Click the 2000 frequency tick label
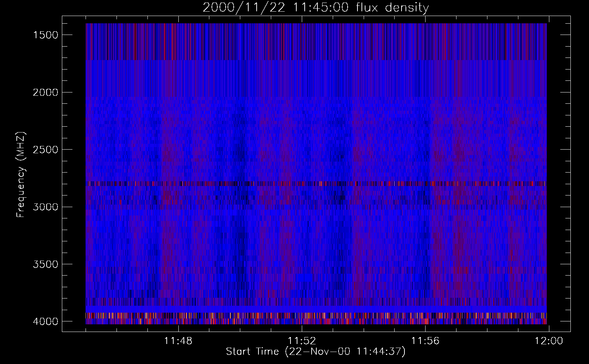The height and width of the screenshot is (364, 589). (46, 92)
